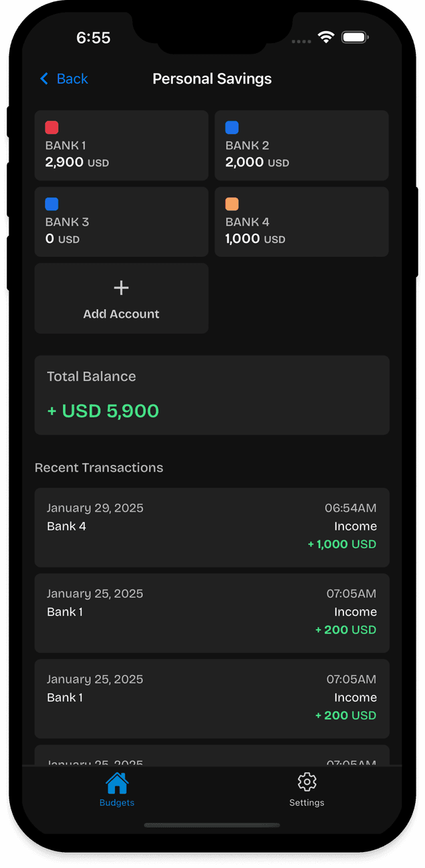Screen dimensions: 425x868
Task: Tap the Bank 3 account card
Action: 121,222
